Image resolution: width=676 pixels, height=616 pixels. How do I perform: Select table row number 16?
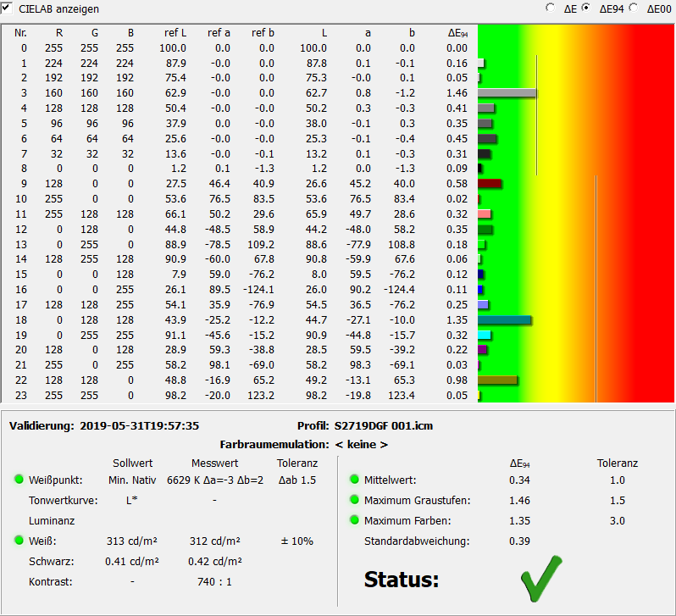click(x=239, y=290)
